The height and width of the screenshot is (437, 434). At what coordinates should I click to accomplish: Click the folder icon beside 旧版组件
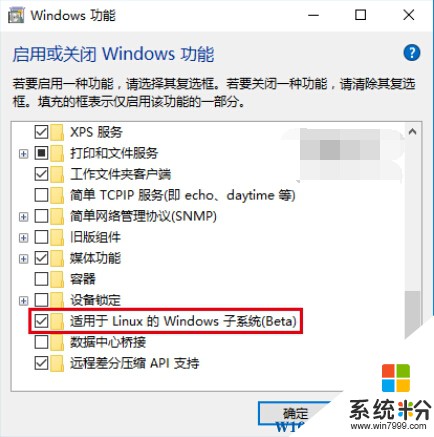pos(57,237)
